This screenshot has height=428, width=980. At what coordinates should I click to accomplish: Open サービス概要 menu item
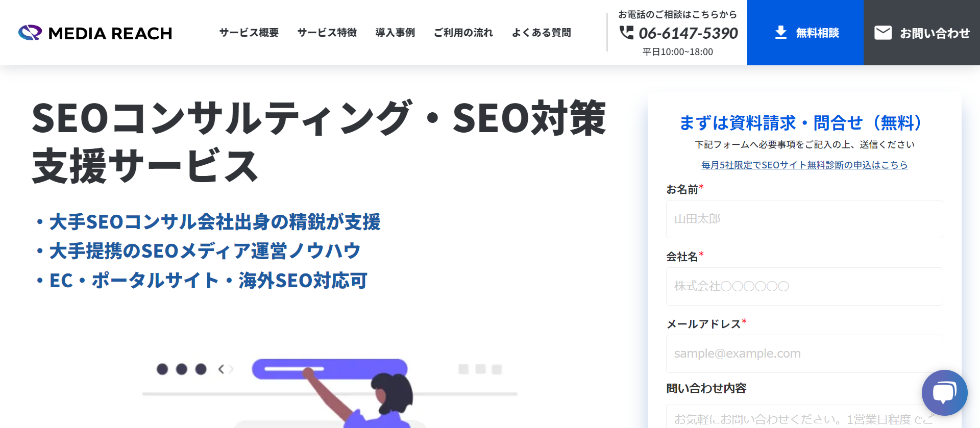[x=249, y=33]
